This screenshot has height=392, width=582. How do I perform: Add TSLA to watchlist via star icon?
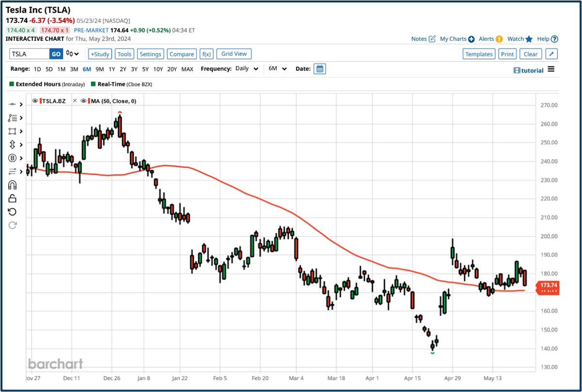pos(529,39)
